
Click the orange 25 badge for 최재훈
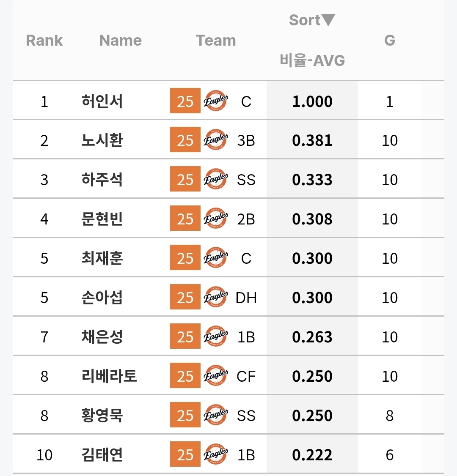[185, 258]
